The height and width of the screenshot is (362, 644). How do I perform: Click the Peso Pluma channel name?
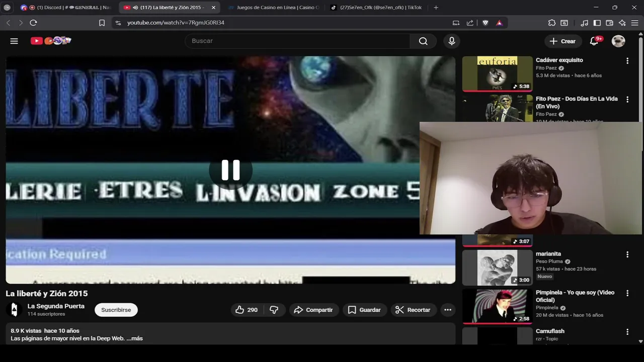[549, 261]
